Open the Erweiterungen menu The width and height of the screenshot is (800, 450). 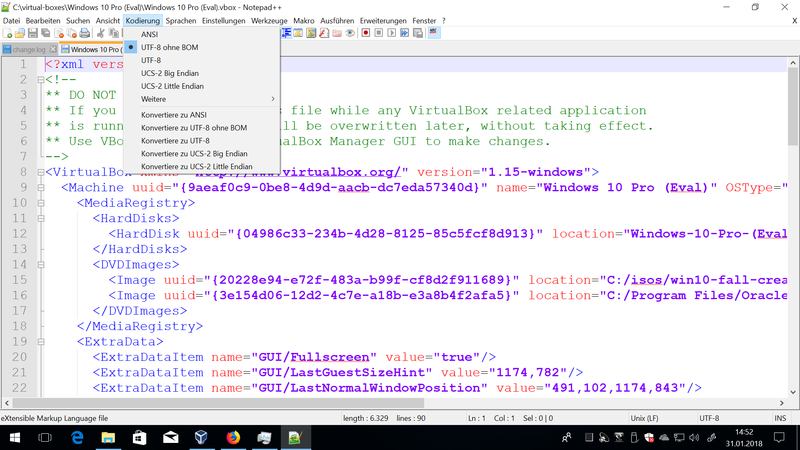click(x=383, y=20)
